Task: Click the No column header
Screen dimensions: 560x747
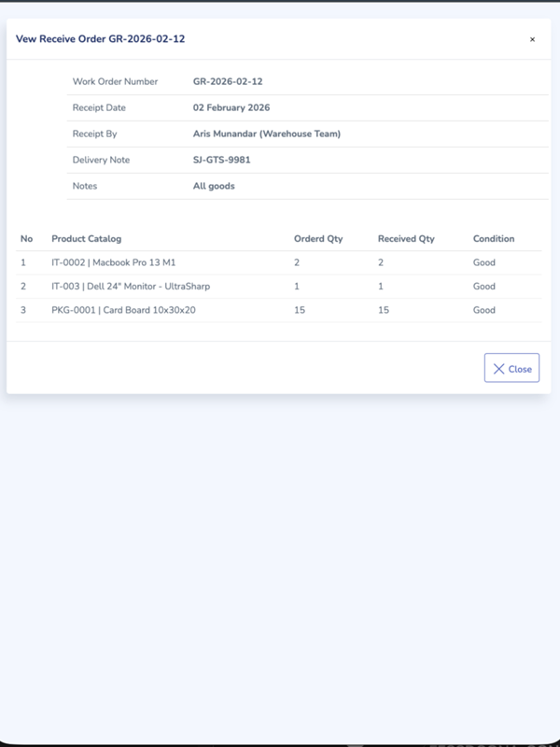Action: pyautogui.click(x=27, y=239)
